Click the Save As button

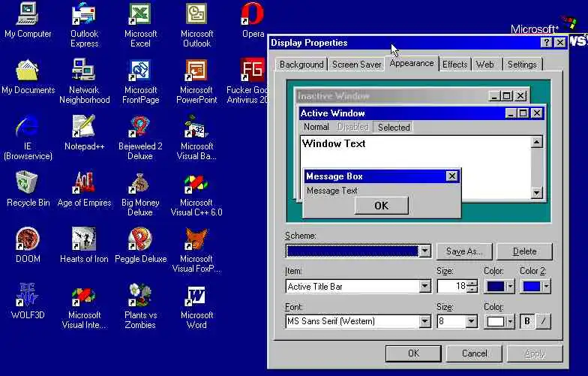[464, 251]
